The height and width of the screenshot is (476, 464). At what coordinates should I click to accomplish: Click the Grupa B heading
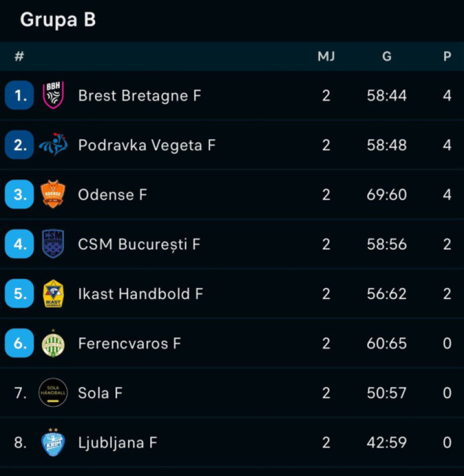pos(58,20)
